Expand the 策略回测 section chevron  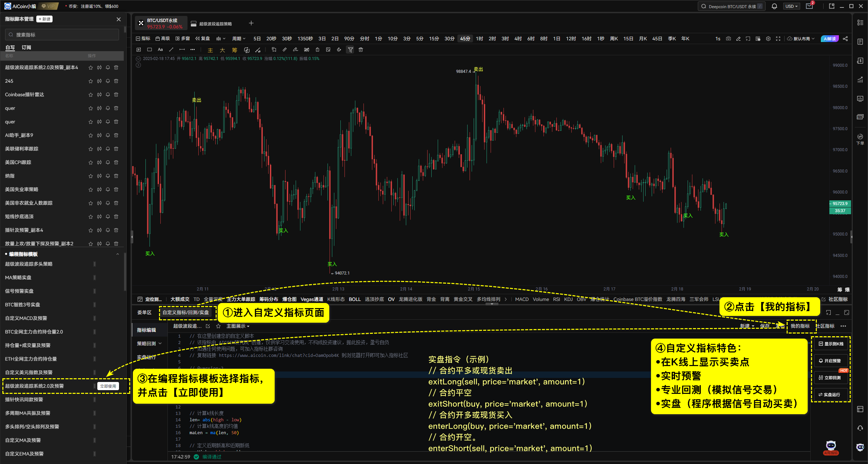click(x=160, y=344)
